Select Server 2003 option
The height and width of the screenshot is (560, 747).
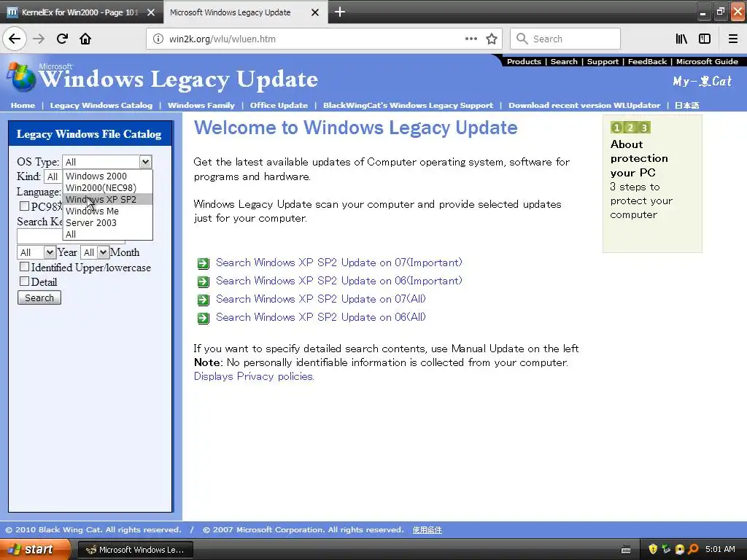coord(108,223)
